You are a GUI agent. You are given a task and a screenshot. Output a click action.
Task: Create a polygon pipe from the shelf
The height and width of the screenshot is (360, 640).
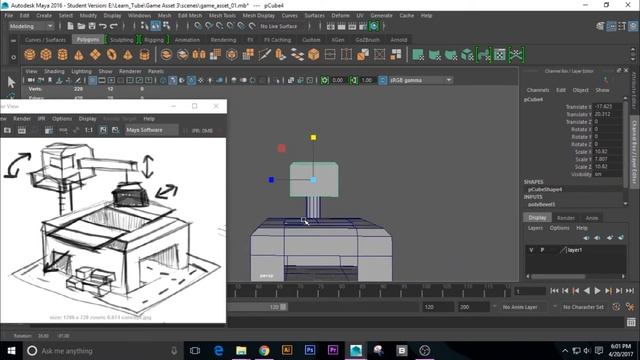pyautogui.click(x=144, y=55)
